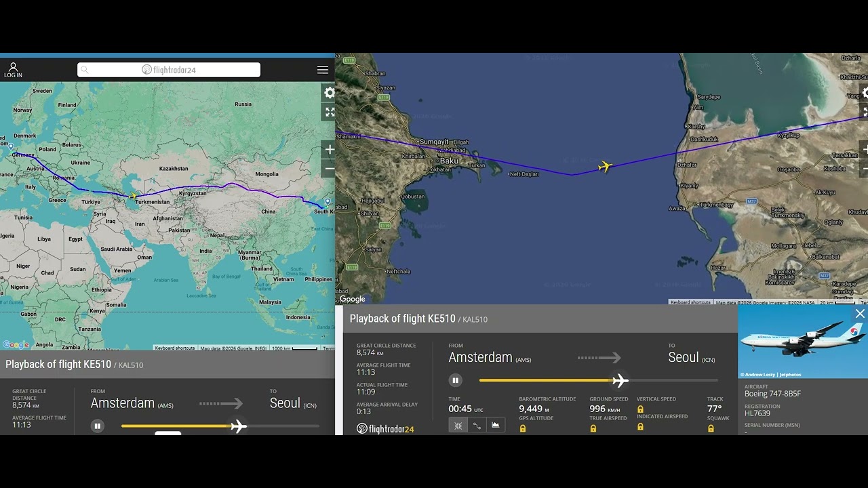Click Seoul (ICN) in the right panel
Viewport: 868px width, 488px height.
click(692, 358)
